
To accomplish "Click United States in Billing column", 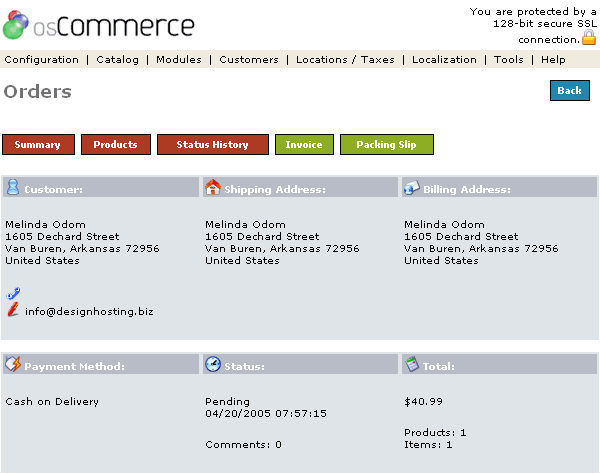I will point(441,261).
